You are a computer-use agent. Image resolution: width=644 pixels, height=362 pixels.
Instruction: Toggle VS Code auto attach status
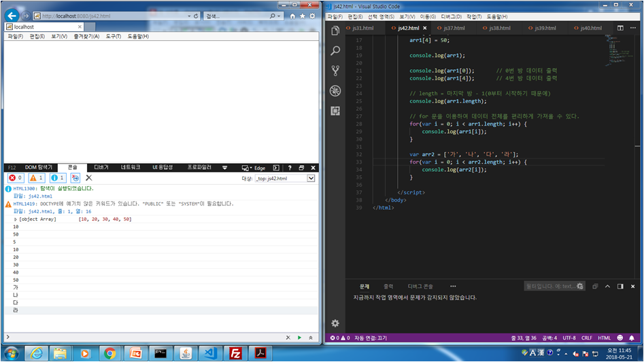[371, 338]
